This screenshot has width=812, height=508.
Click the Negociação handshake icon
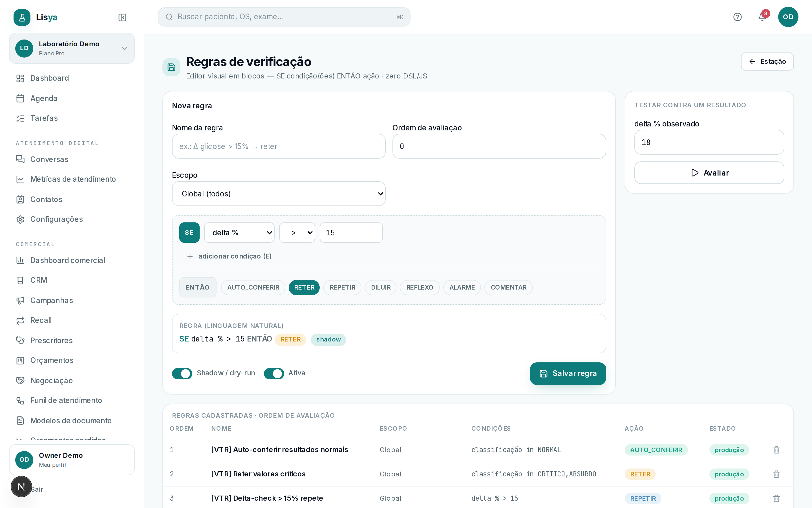click(x=20, y=380)
